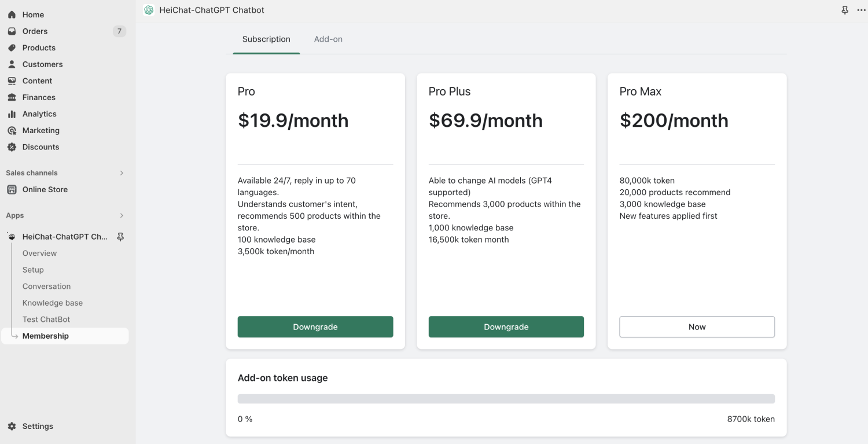Open Settings gear icon
This screenshot has width=868, height=444.
pos(12,426)
